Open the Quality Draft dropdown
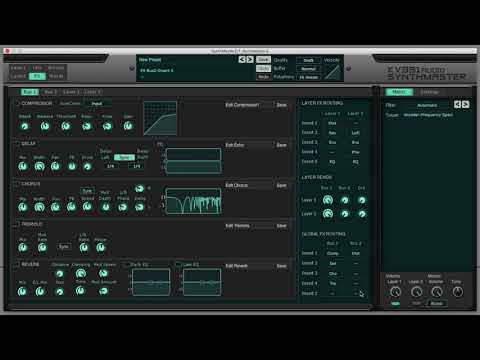This screenshot has height=360, width=480. point(309,60)
